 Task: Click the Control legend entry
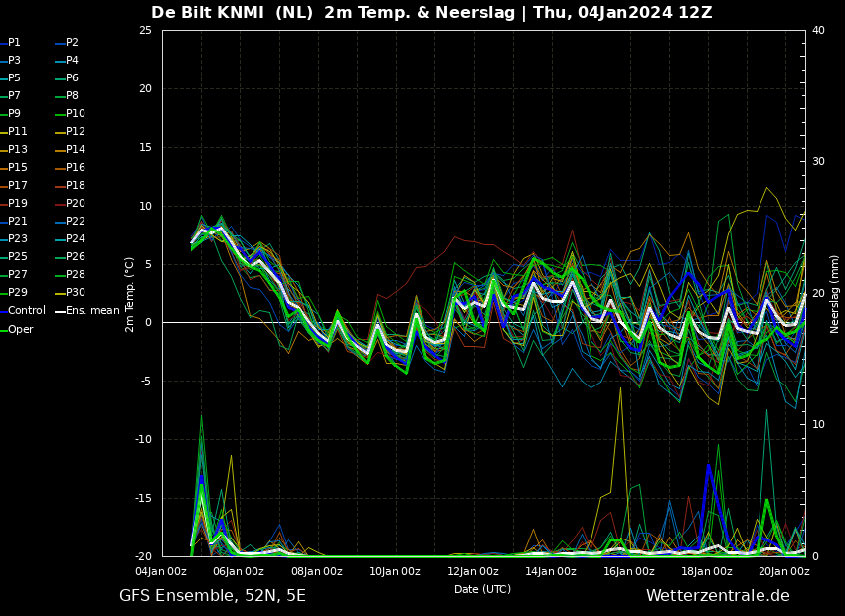tap(23, 310)
